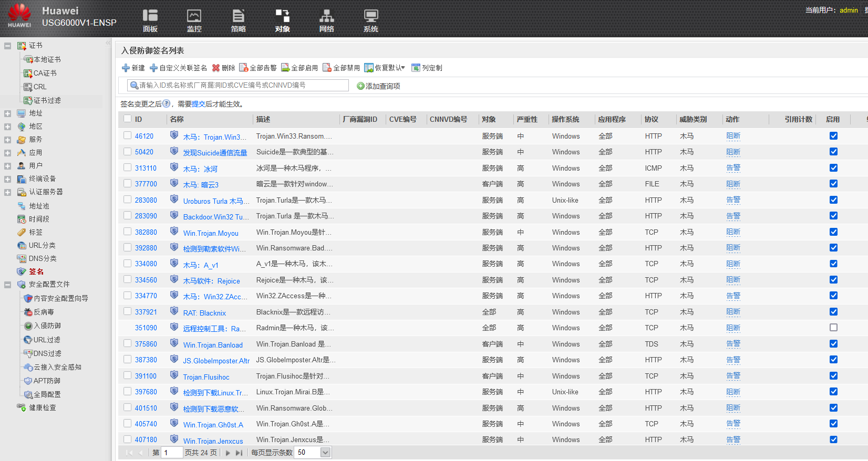This screenshot has width=868, height=461.
Task: Open the 每页显示条数 page size dropdown
Action: coord(325,453)
